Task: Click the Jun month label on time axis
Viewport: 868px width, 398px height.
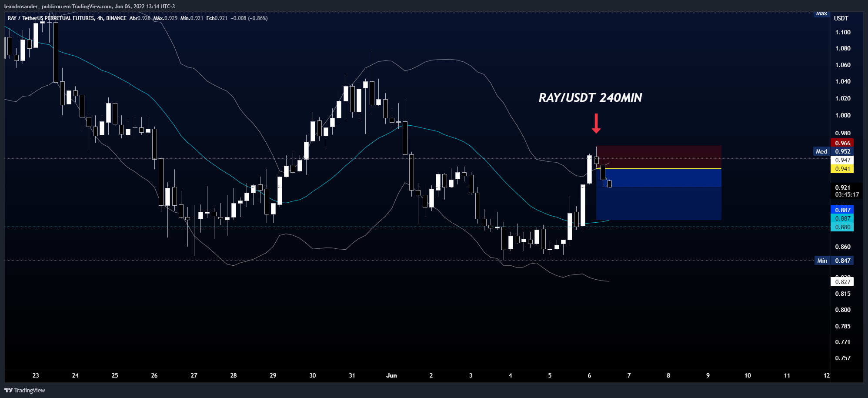Action: click(391, 375)
